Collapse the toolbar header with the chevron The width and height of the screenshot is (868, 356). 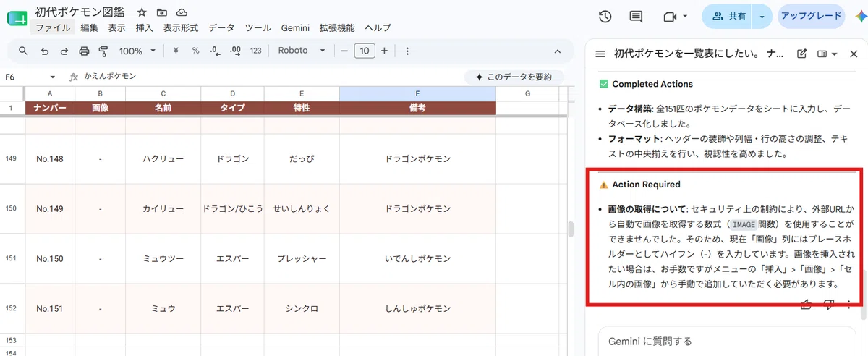pyautogui.click(x=558, y=51)
